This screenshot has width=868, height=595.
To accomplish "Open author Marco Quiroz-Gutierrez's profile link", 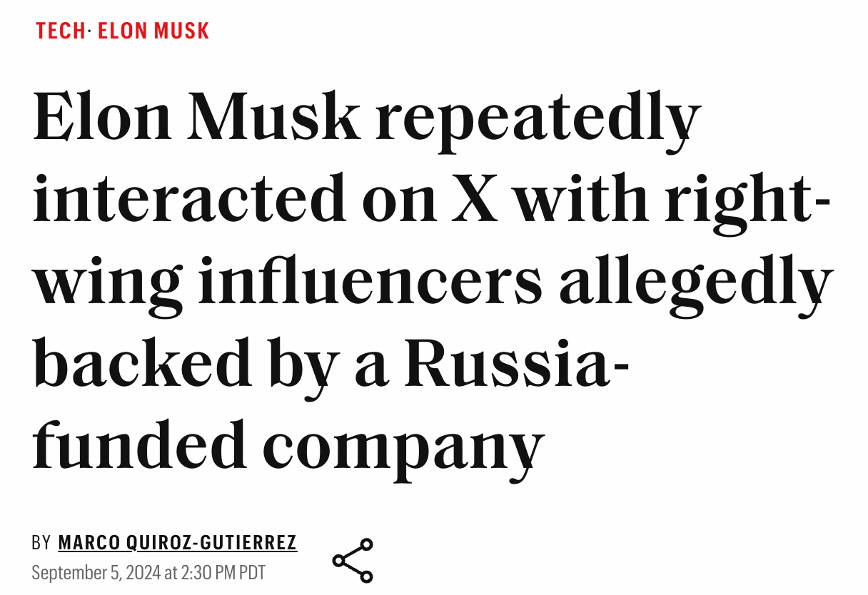I will [177, 543].
